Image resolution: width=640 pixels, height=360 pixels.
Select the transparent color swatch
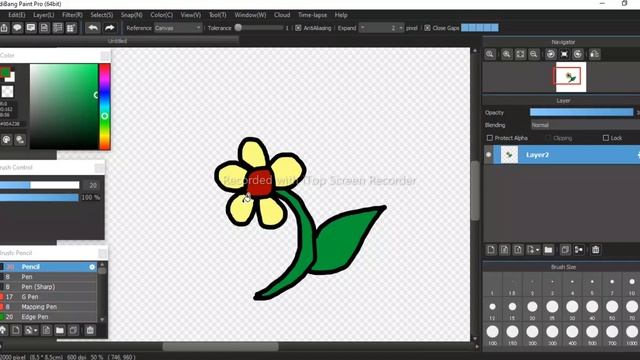click(7, 91)
